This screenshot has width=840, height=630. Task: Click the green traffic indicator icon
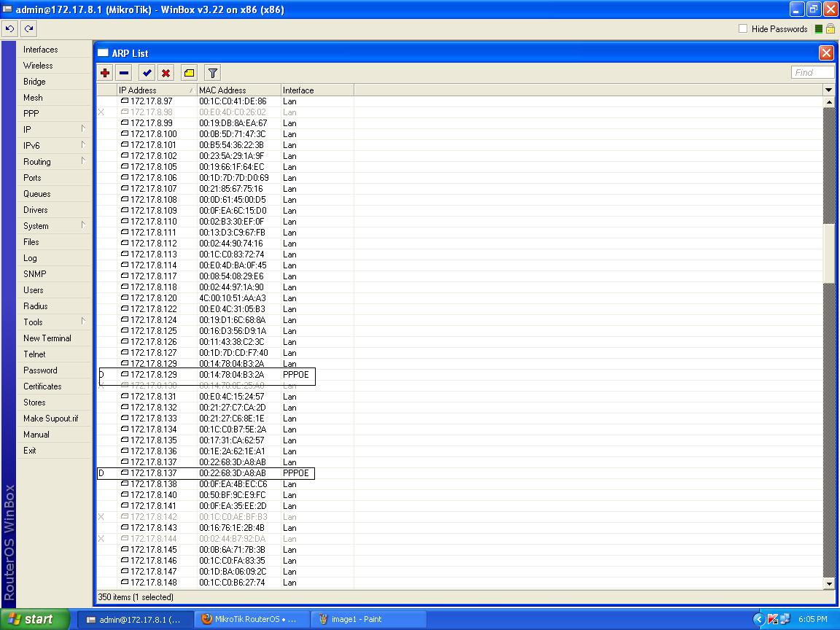point(819,29)
